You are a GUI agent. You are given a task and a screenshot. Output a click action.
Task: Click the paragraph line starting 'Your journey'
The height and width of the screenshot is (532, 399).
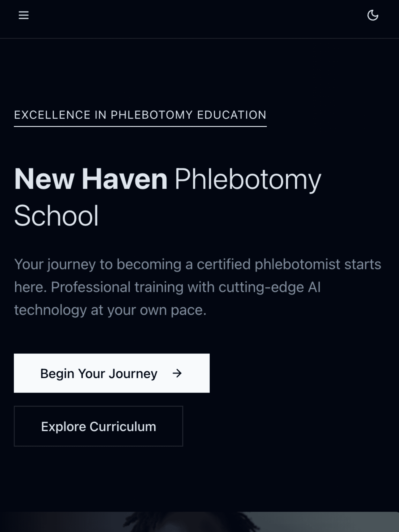click(197, 264)
